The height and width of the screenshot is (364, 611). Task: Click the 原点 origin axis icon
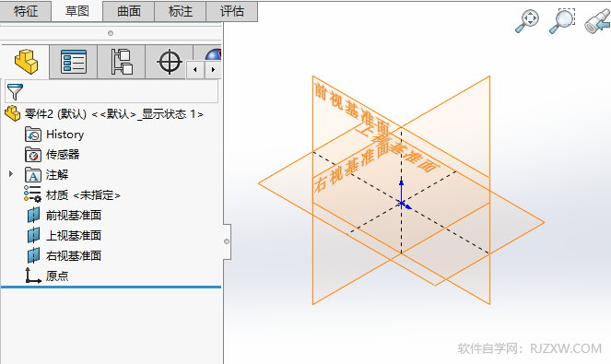click(33, 276)
